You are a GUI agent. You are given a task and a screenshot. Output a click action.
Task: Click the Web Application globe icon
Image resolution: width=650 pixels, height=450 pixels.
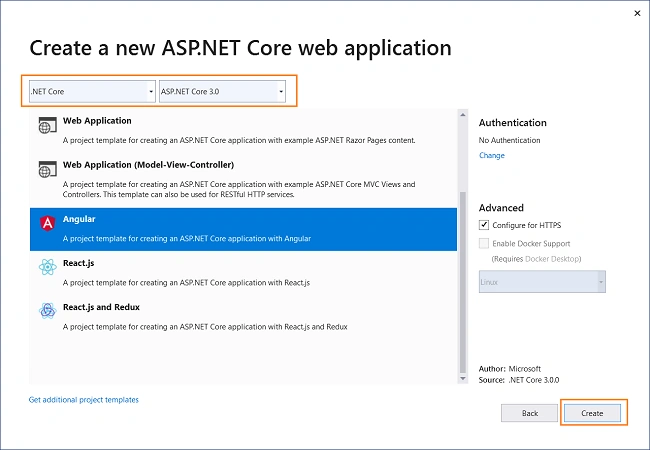(47, 126)
